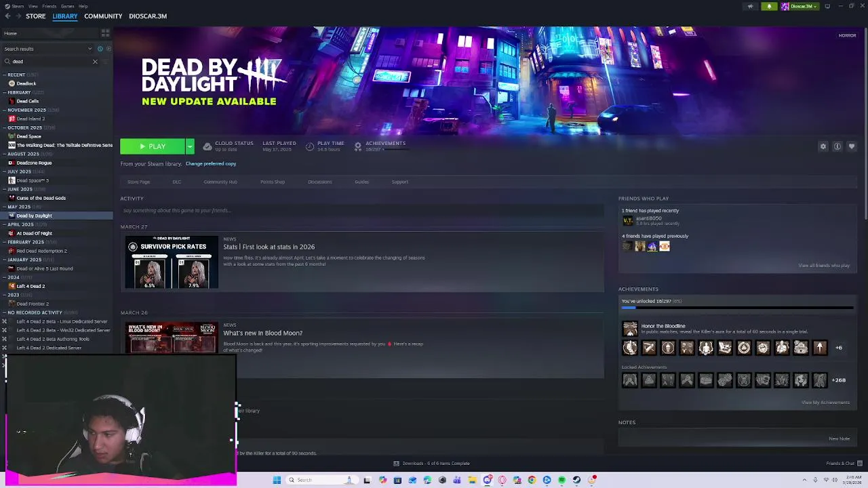
Task: Switch to Big Picture mode monitor icon
Action: [x=827, y=6]
